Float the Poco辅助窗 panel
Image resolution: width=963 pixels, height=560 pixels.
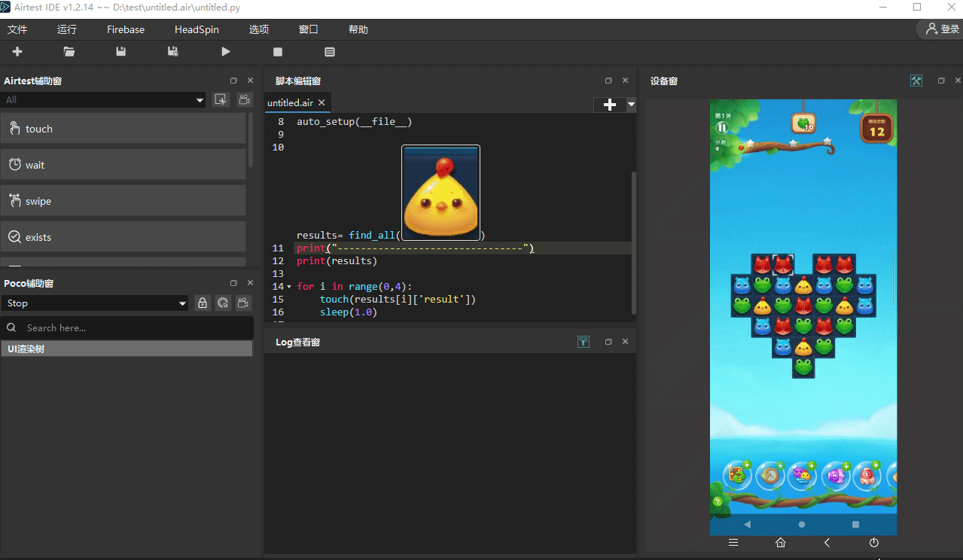click(x=233, y=283)
